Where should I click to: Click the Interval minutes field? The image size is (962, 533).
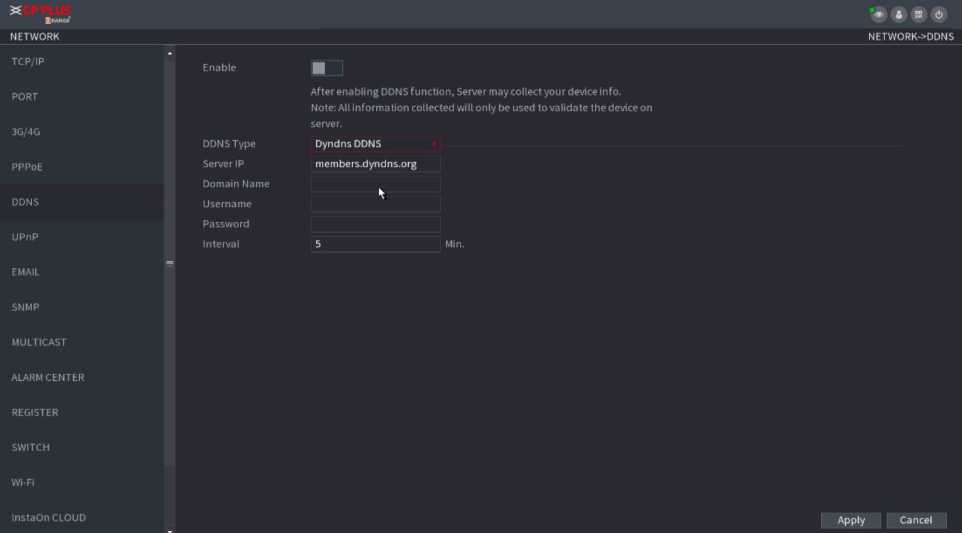click(x=375, y=244)
